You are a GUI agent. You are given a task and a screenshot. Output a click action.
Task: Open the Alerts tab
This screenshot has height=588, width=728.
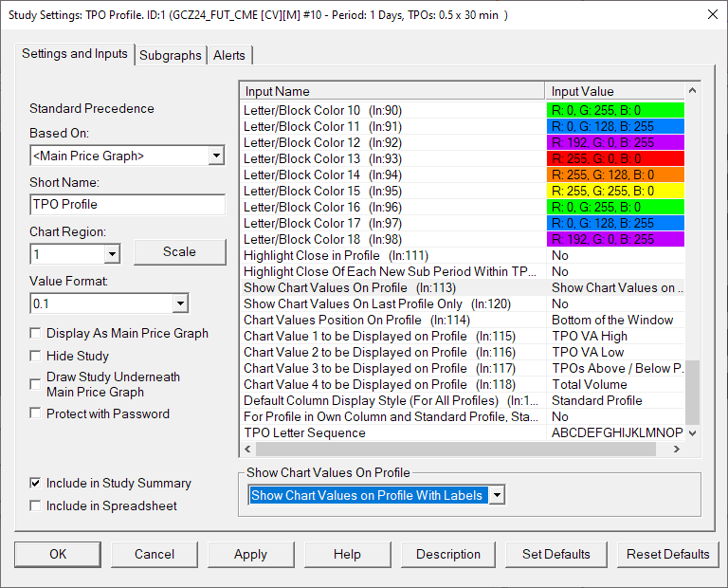pos(229,55)
